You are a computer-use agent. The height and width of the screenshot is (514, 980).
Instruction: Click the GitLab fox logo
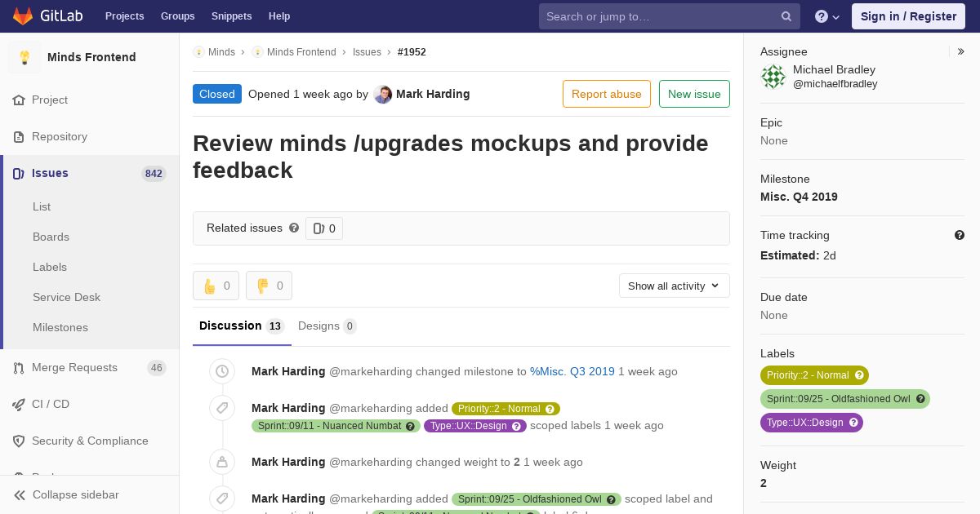click(x=23, y=16)
